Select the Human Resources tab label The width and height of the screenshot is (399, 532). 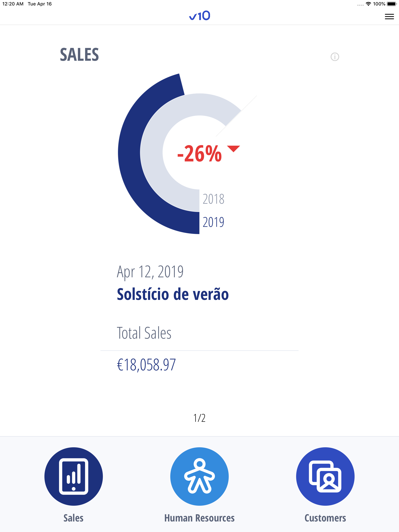point(199,518)
